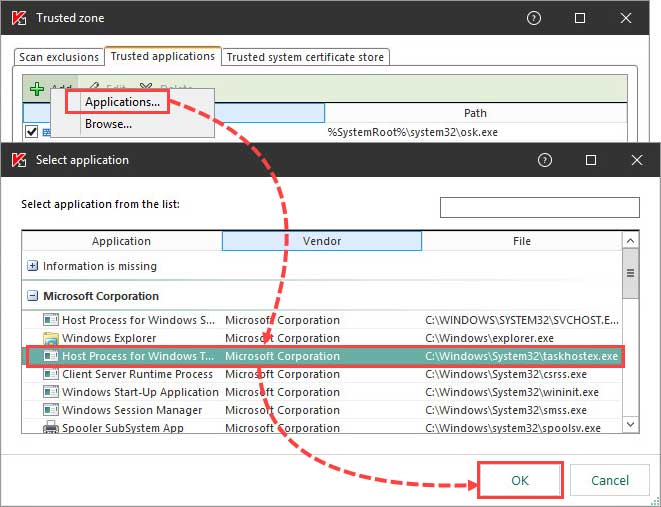Choose Browse... from the Add menu
The image size is (661, 507).
point(108,124)
